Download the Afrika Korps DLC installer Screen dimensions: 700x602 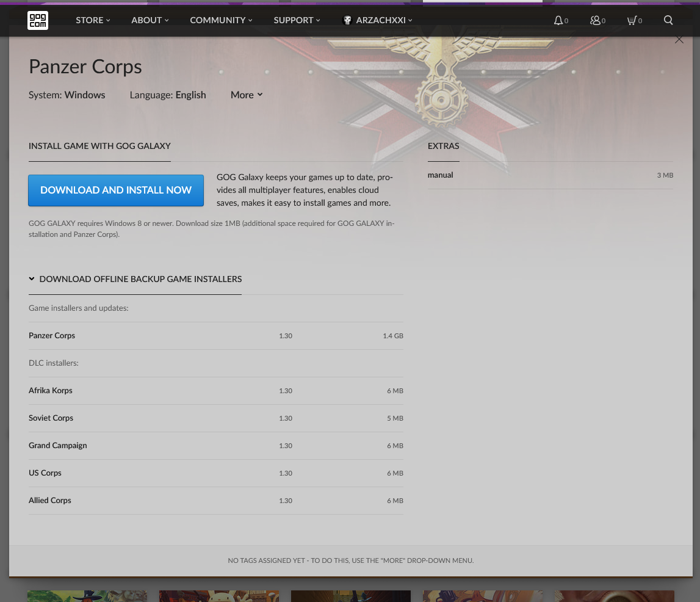pos(215,391)
